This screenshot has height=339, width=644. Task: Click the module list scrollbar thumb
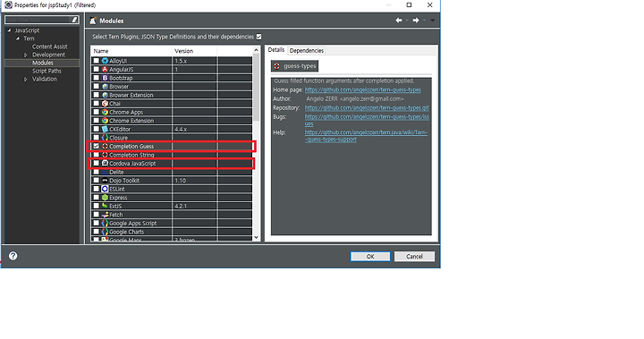(x=256, y=88)
